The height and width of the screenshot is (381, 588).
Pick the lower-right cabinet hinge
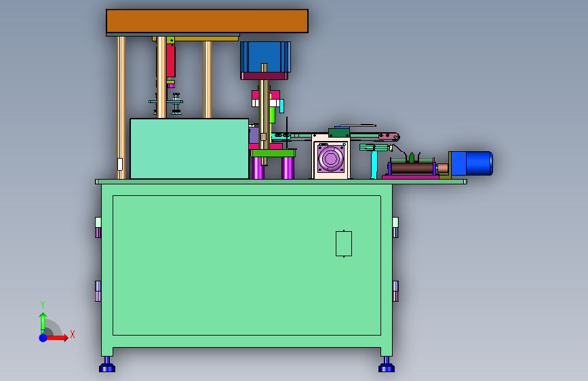395,291
